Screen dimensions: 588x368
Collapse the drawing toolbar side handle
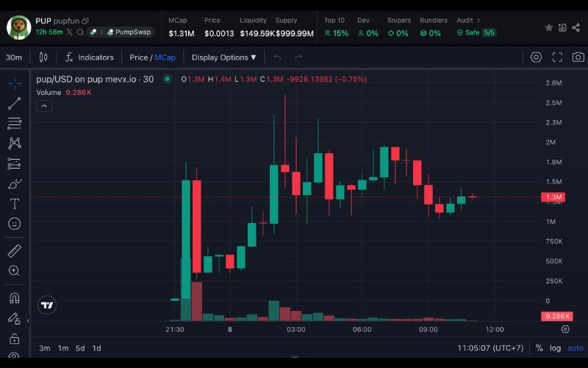point(28,321)
